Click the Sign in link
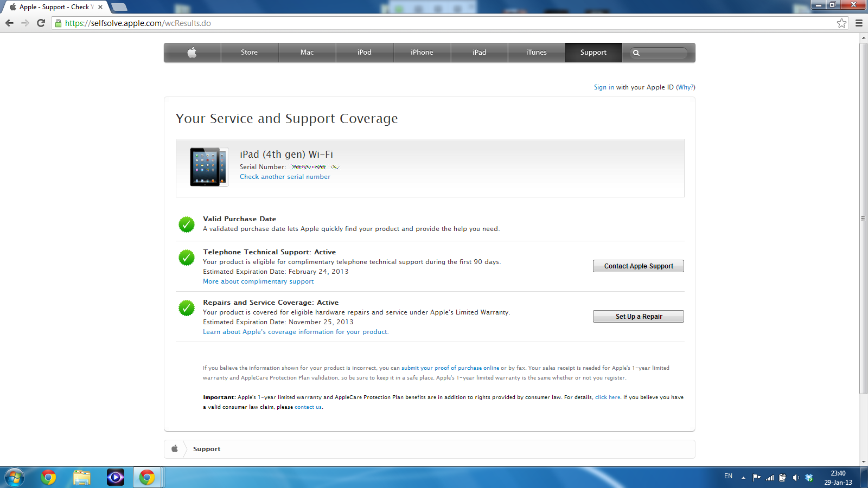 pos(604,87)
